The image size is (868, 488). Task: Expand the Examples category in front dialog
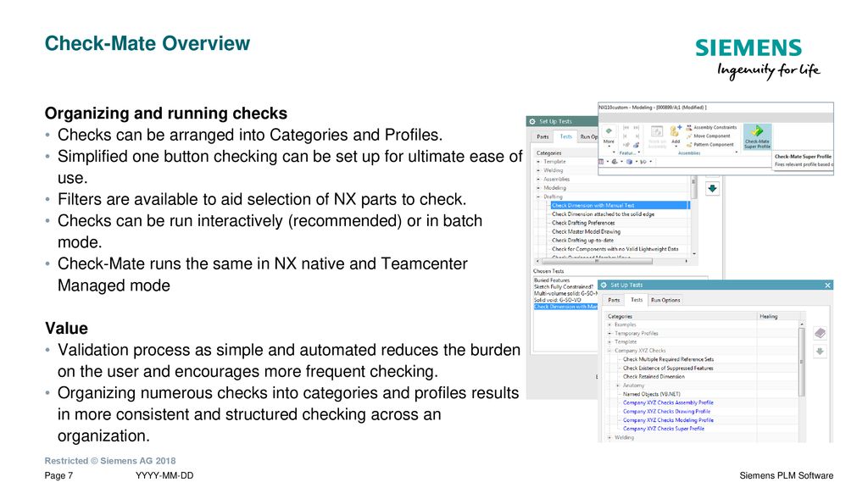pos(609,324)
